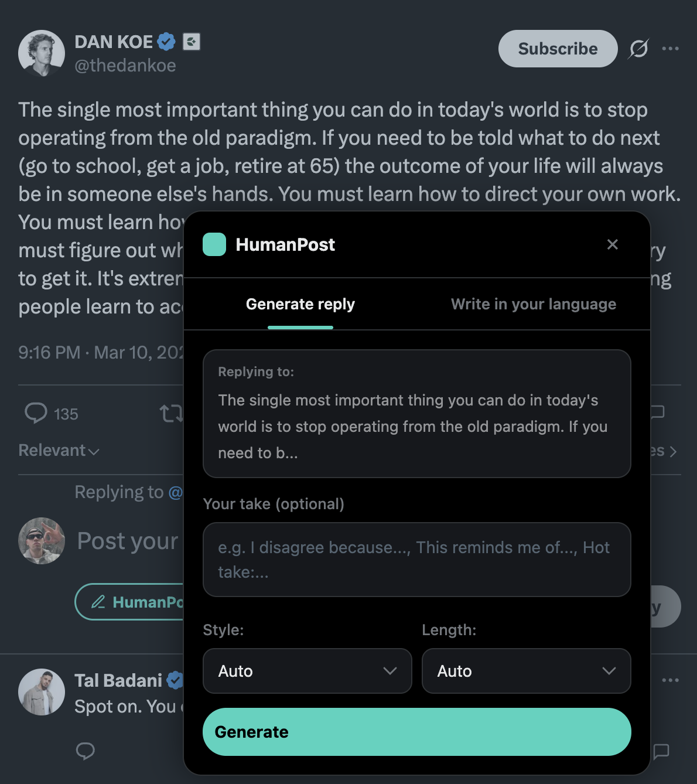Open DAN KOE's profile picture

(x=42, y=53)
